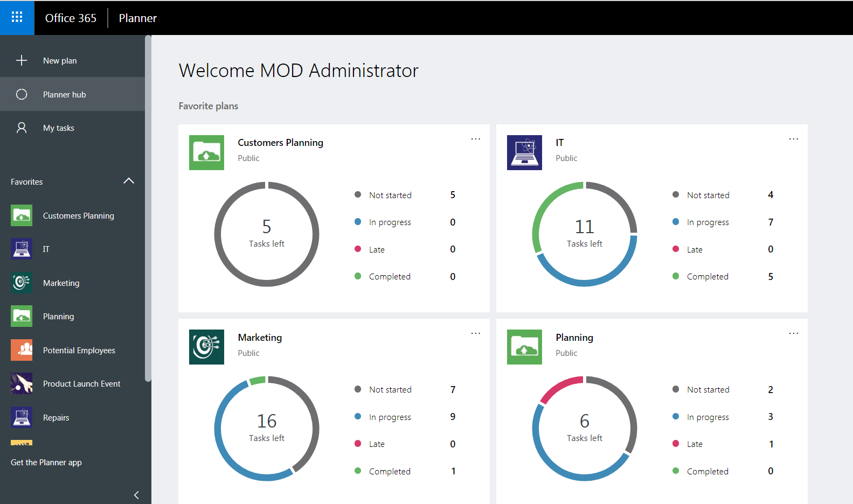The height and width of the screenshot is (504, 853).
Task: Click the Repairs laptop icon in sidebar
Action: [x=22, y=417]
